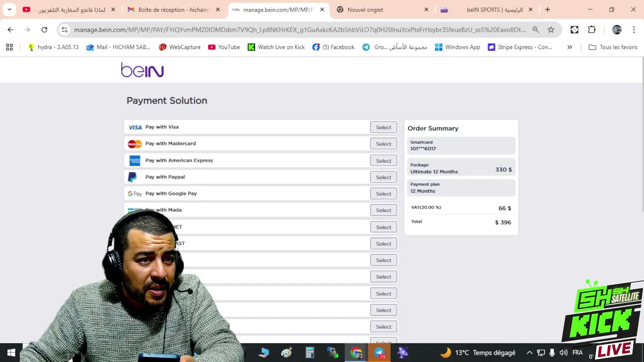Open Chrome from the taskbar
The width and height of the screenshot is (644, 362).
(x=356, y=352)
